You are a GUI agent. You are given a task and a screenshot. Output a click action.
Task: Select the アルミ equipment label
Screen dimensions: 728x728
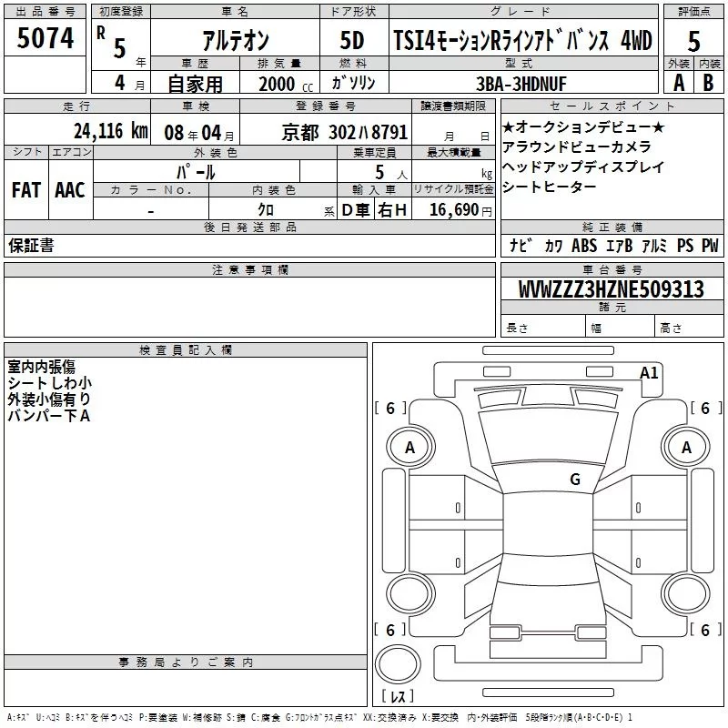(653, 246)
